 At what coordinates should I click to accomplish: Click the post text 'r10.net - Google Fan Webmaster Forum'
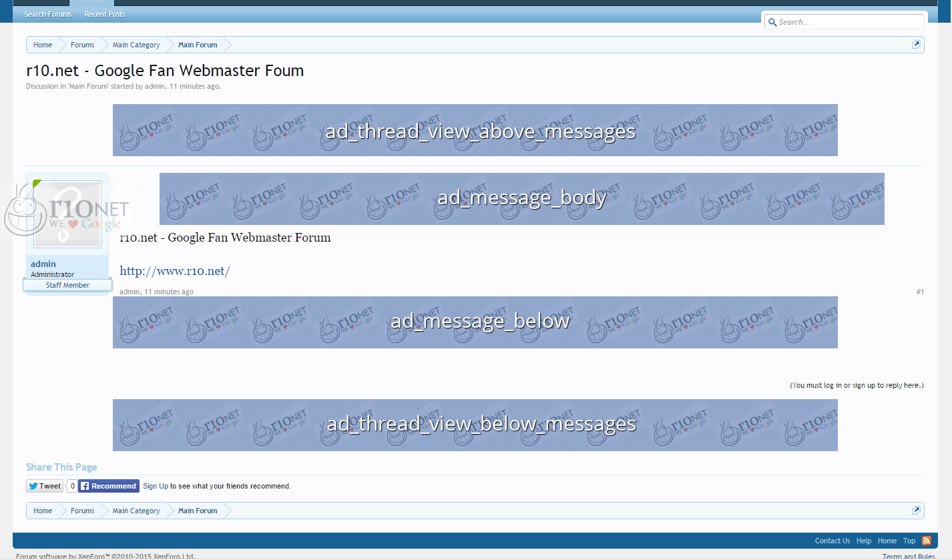pyautogui.click(x=225, y=238)
